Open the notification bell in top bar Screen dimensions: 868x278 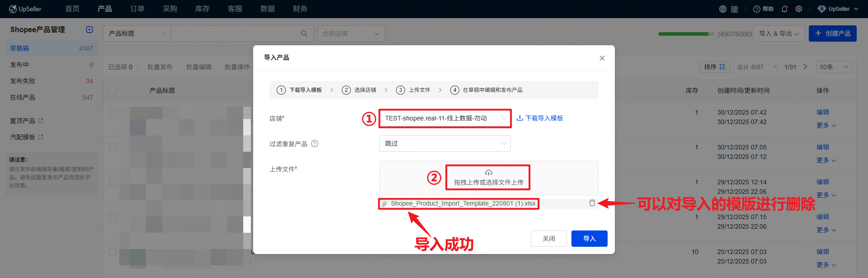(x=784, y=9)
